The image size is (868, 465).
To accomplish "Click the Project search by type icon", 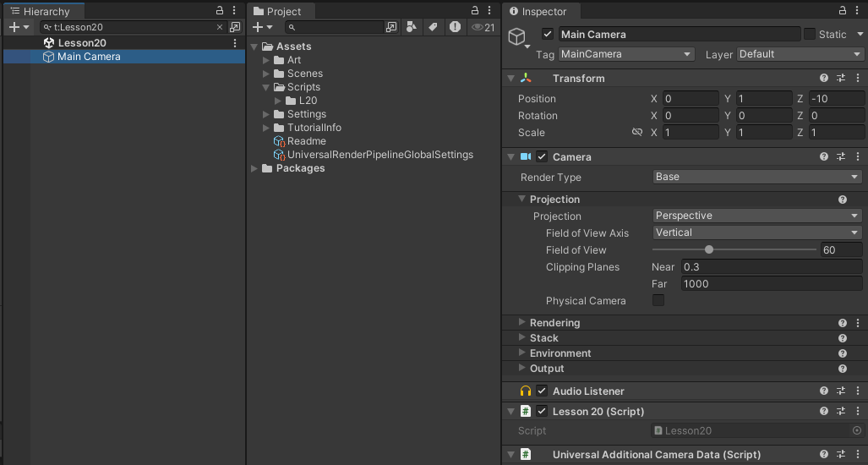I will (x=411, y=27).
